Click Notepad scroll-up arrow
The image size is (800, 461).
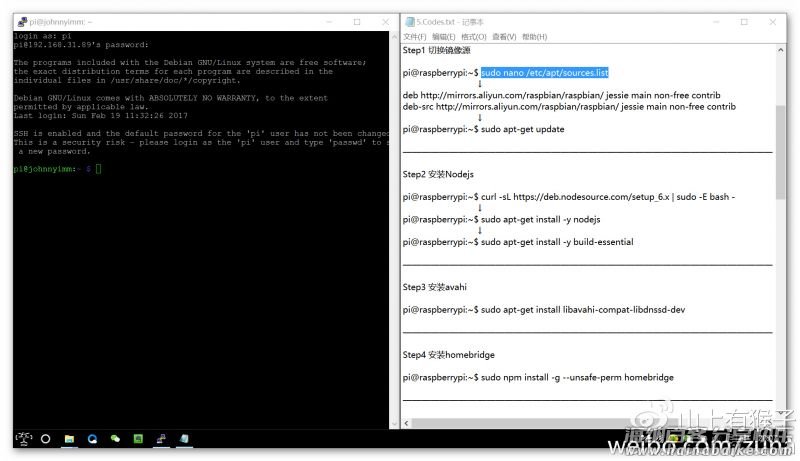pyautogui.click(x=780, y=50)
